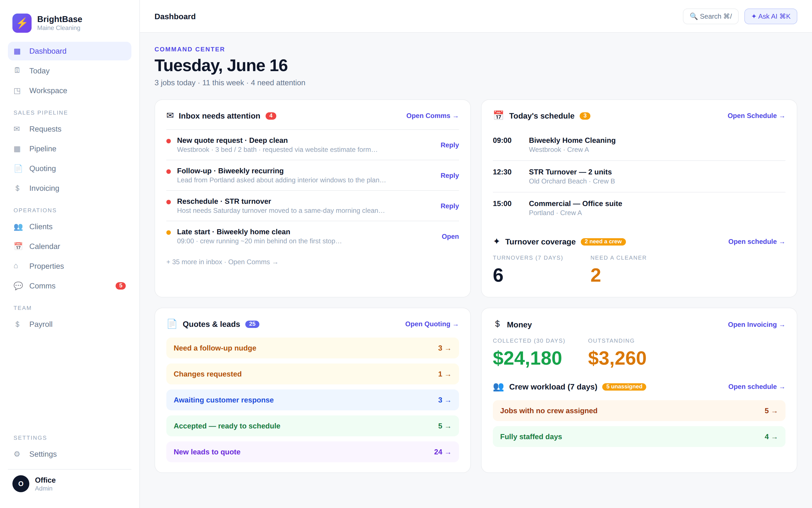The width and height of the screenshot is (812, 508).
Task: Click the Calendar icon in sidebar
Action: tap(18, 246)
